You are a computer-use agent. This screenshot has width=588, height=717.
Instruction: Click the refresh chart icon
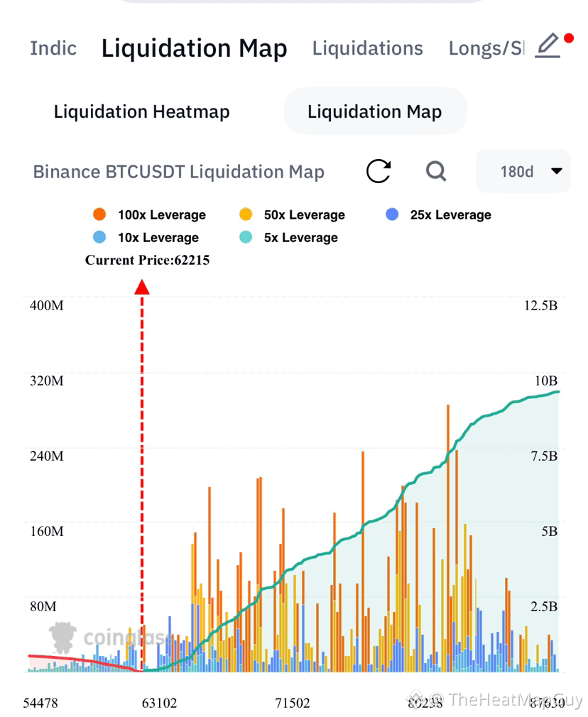coord(379,172)
